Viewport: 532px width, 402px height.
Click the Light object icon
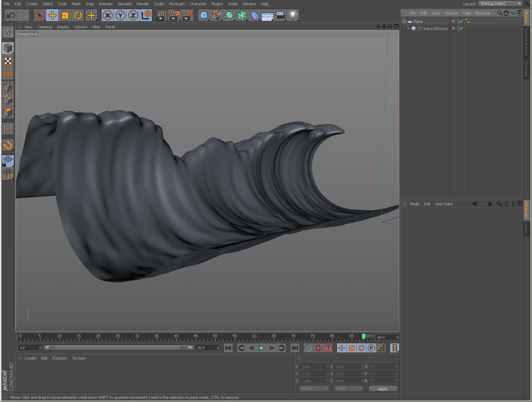click(x=293, y=15)
